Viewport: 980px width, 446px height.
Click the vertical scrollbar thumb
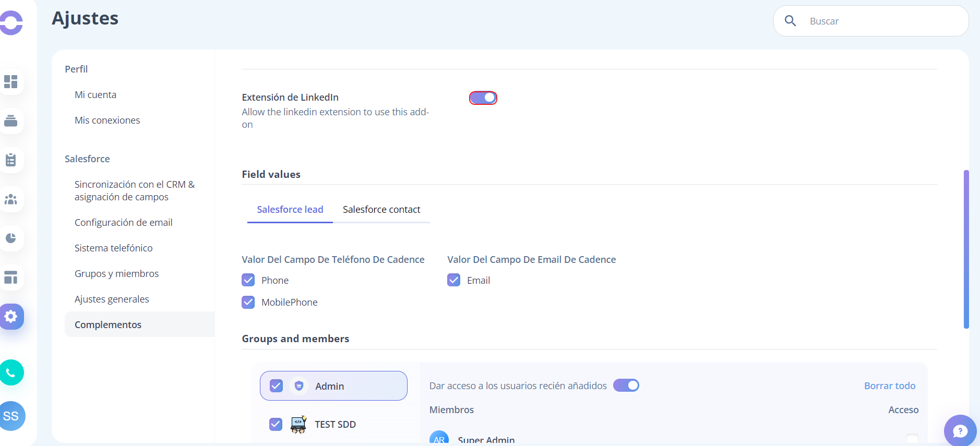966,249
